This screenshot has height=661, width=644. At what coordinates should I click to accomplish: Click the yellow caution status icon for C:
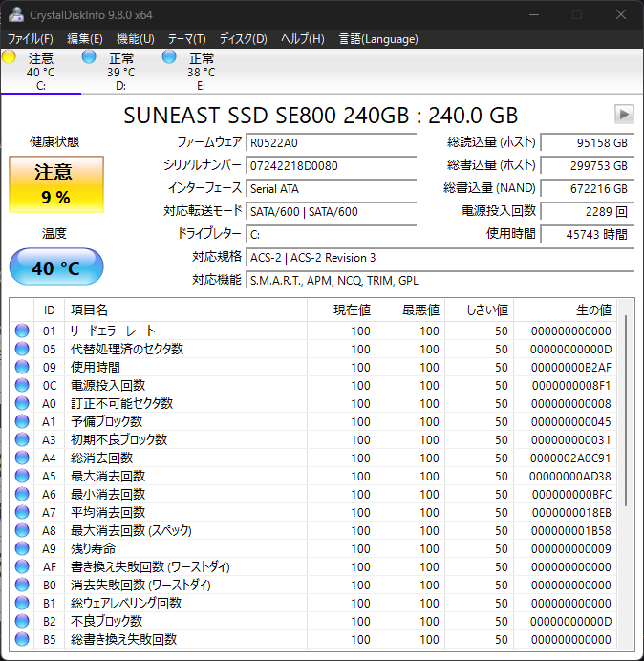pyautogui.click(x=9, y=56)
